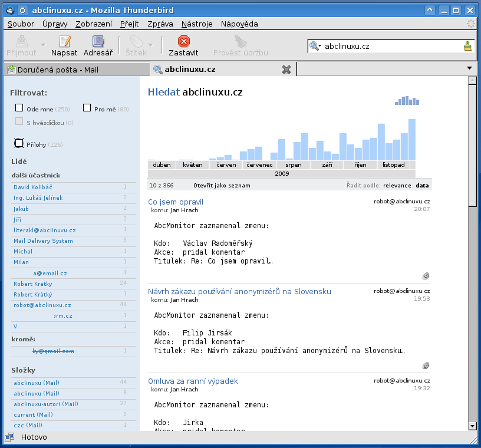
Task: Toggle the 'Pro mě' filter checkbox
Action: tap(87, 108)
